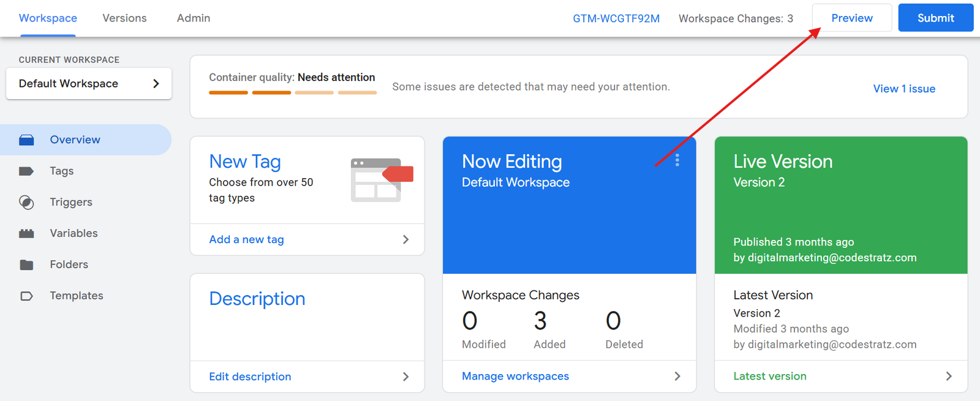
Task: Open Triggers section in sidebar
Action: point(86,203)
